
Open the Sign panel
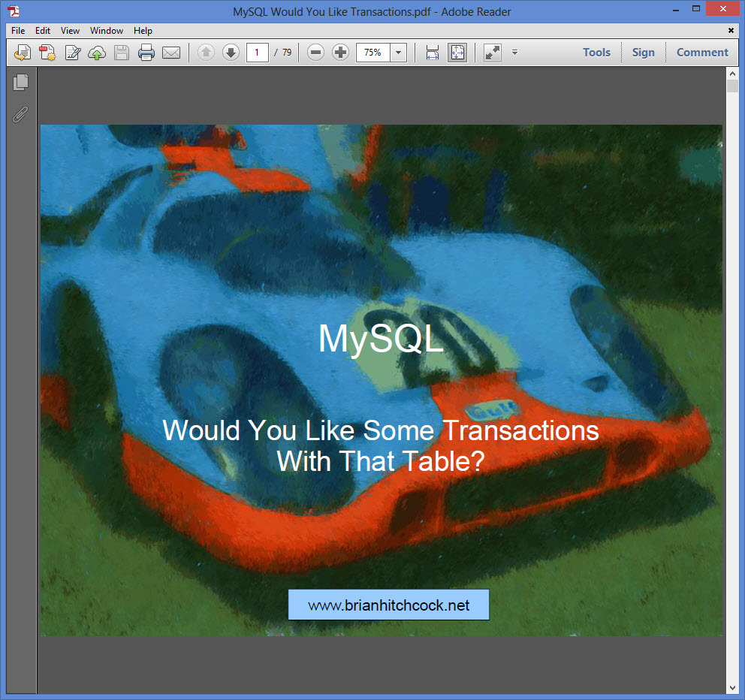[643, 53]
